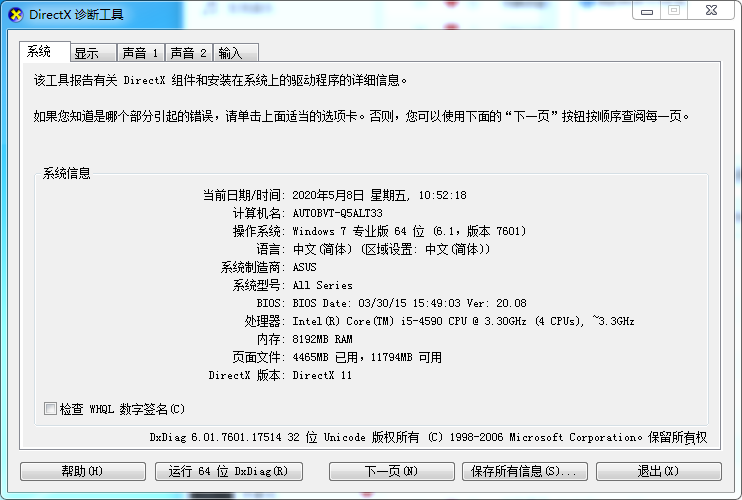Click the 系统制造商 field label
This screenshot has width=742, height=500.
point(253,267)
